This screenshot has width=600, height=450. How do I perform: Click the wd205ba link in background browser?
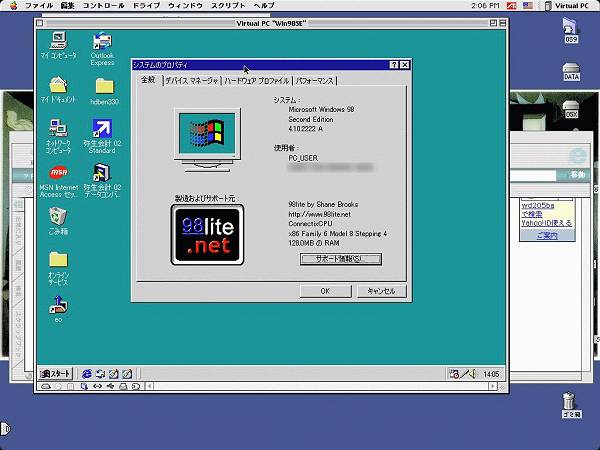click(x=538, y=205)
